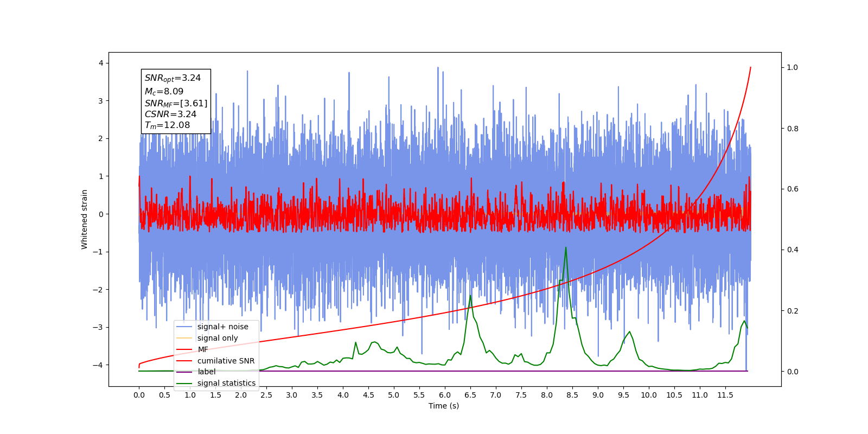Click the M_c=8.09 annotation text
The width and height of the screenshot is (868, 434).
coord(164,92)
